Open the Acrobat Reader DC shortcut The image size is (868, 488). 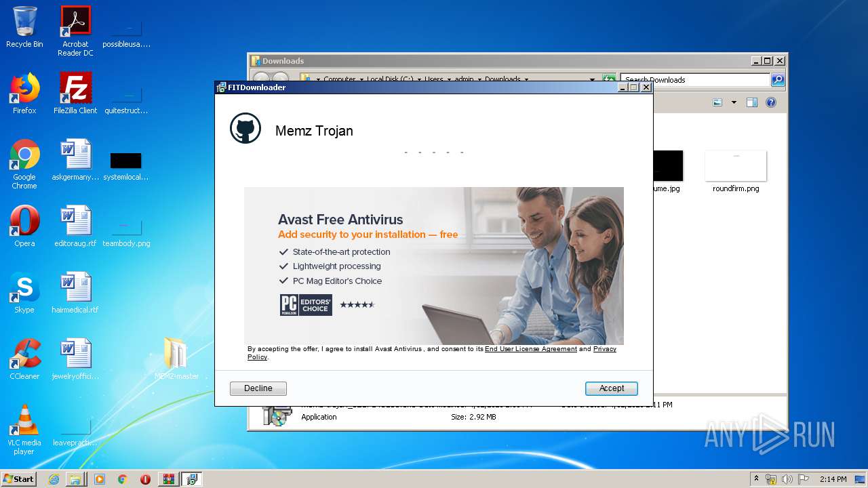75,31
